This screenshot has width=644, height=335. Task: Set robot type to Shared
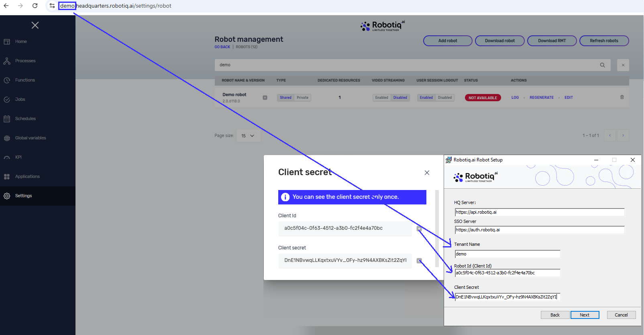[x=286, y=98]
